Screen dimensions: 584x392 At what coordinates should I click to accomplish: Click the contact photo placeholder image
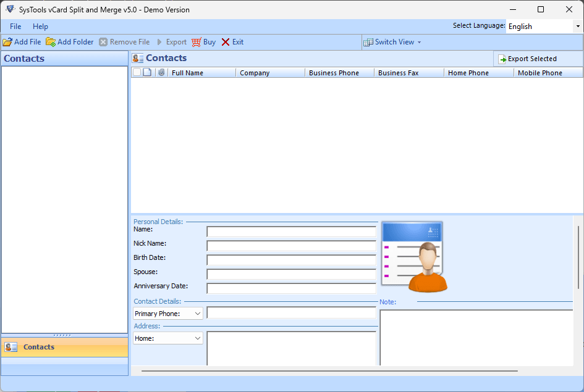[415, 257]
